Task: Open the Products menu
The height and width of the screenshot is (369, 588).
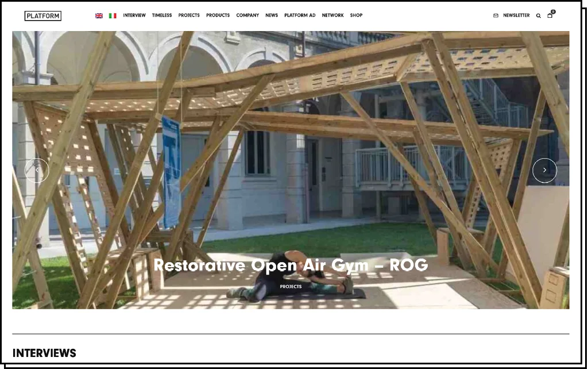Action: (x=218, y=16)
